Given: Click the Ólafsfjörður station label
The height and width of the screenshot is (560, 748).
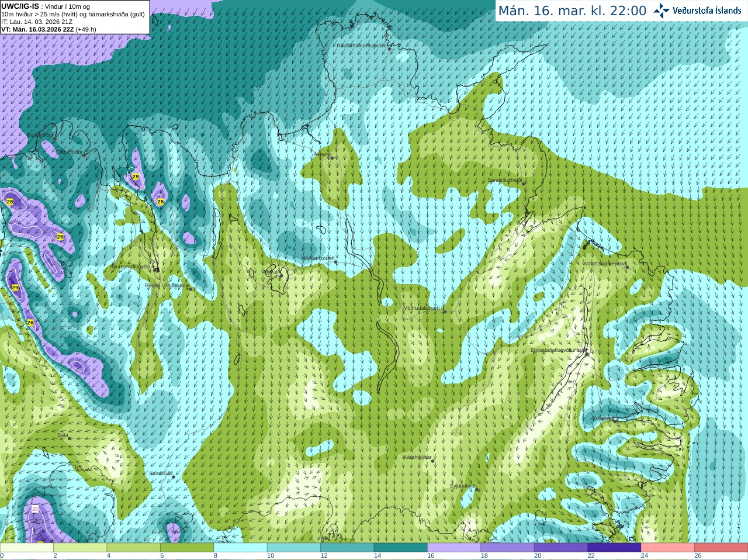Looking at the screenshot, I should pyautogui.click(x=69, y=152).
